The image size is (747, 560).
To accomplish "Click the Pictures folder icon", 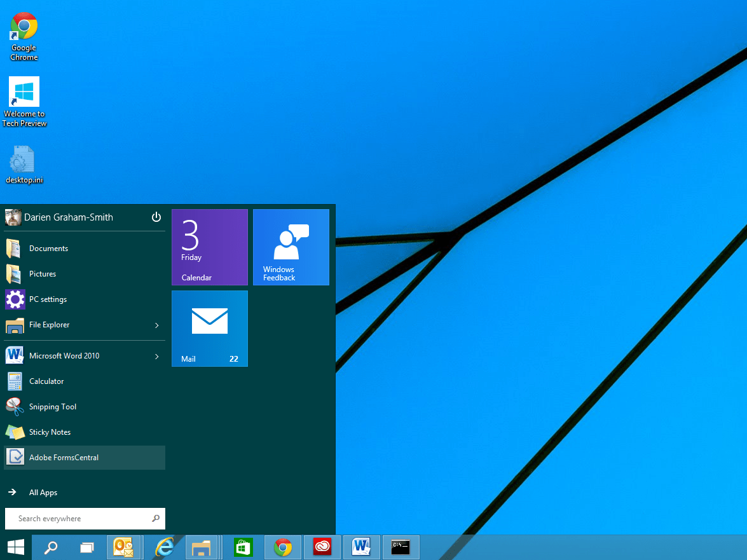I will 14,274.
